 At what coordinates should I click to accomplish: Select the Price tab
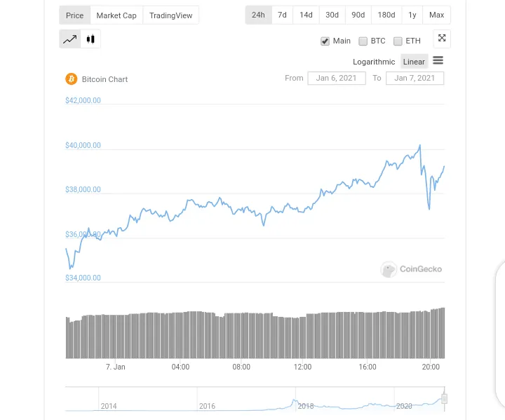click(x=75, y=15)
